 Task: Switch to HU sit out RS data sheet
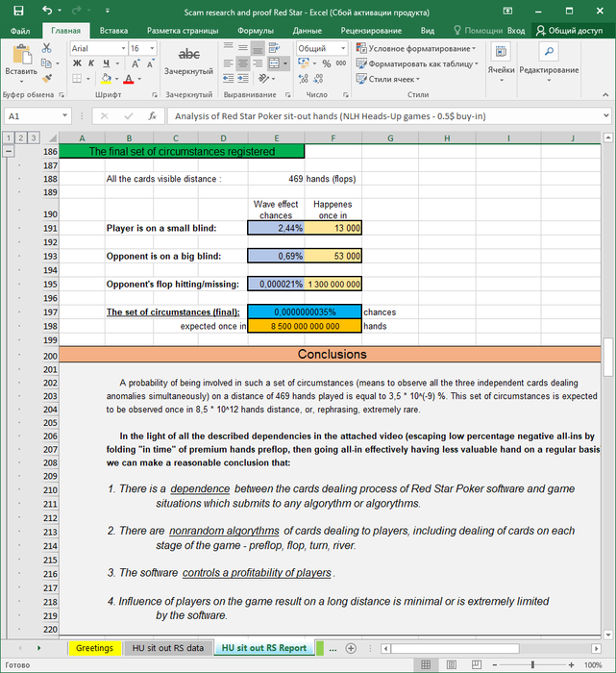pyautogui.click(x=168, y=648)
